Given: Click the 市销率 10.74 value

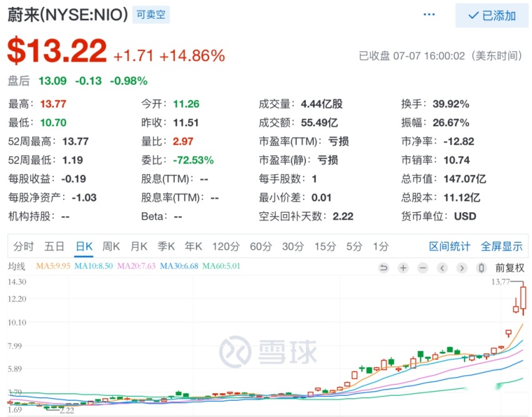Looking at the screenshot, I should (x=456, y=160).
